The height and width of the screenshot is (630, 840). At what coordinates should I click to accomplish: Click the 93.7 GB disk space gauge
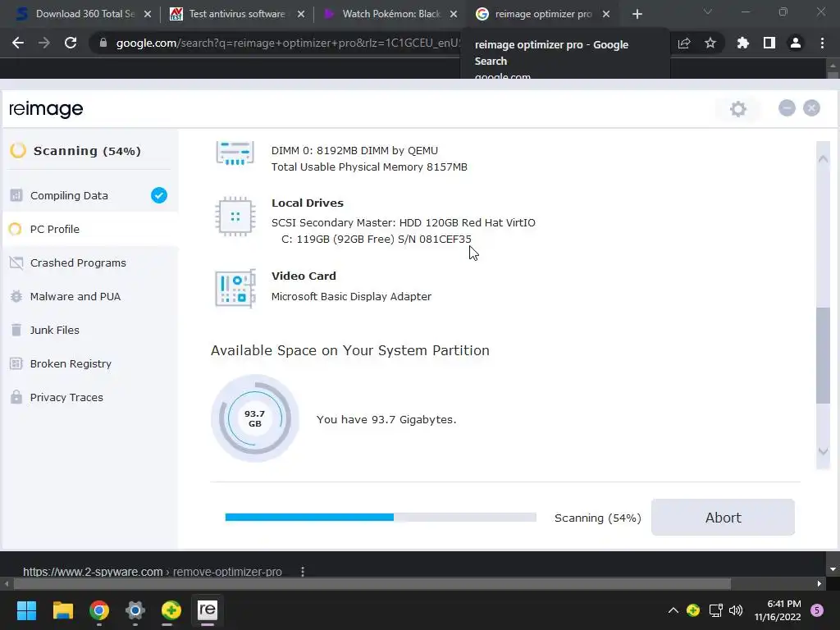click(x=255, y=418)
